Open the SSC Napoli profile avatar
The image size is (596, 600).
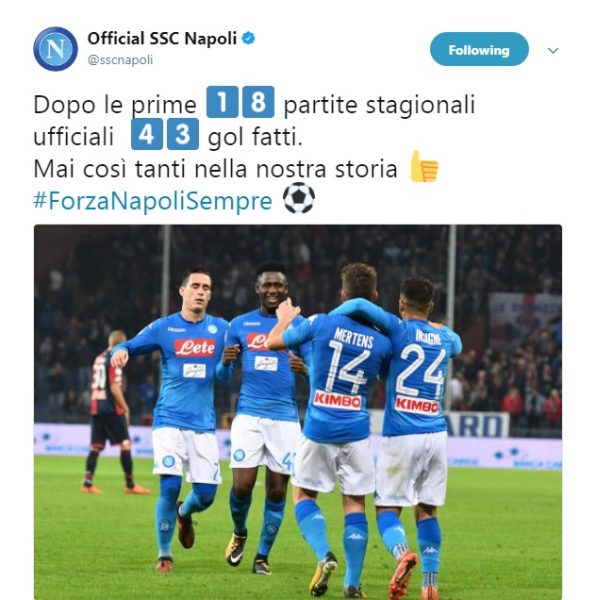[x=55, y=49]
